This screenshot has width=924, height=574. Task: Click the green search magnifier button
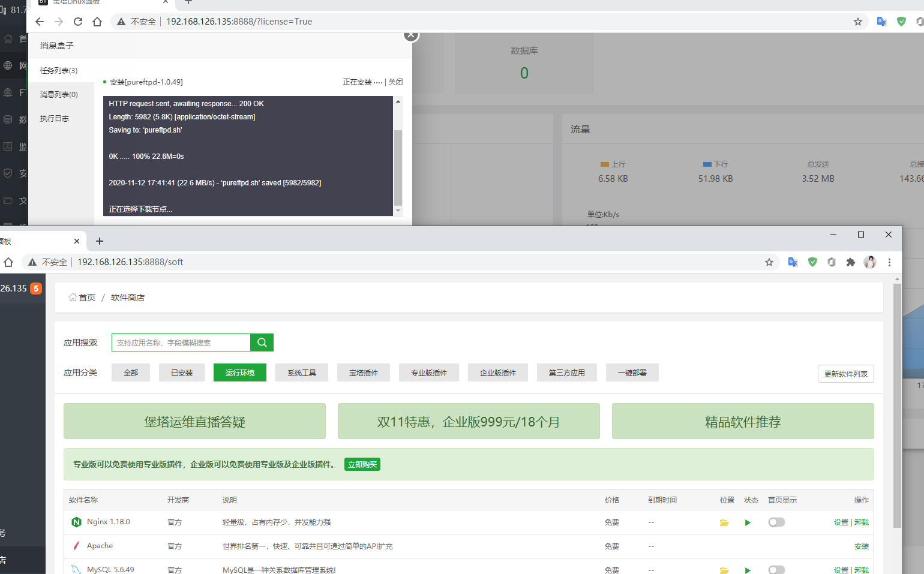[x=262, y=342]
